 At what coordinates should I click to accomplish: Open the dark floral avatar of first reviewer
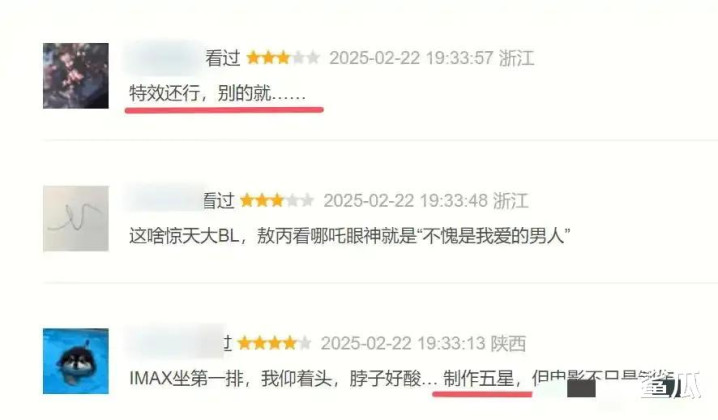pos(76,76)
